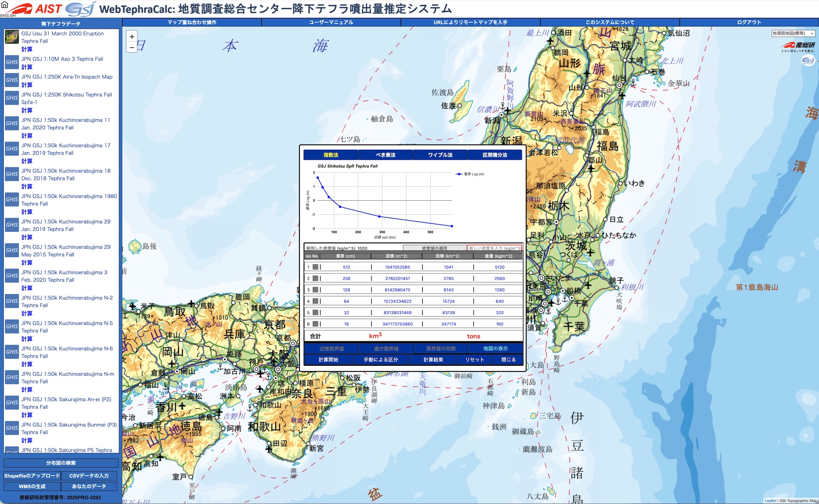Click 計算 under Aira-Tn Isopach Map
Image resolution: width=819 pixels, height=504 pixels.
point(27,85)
